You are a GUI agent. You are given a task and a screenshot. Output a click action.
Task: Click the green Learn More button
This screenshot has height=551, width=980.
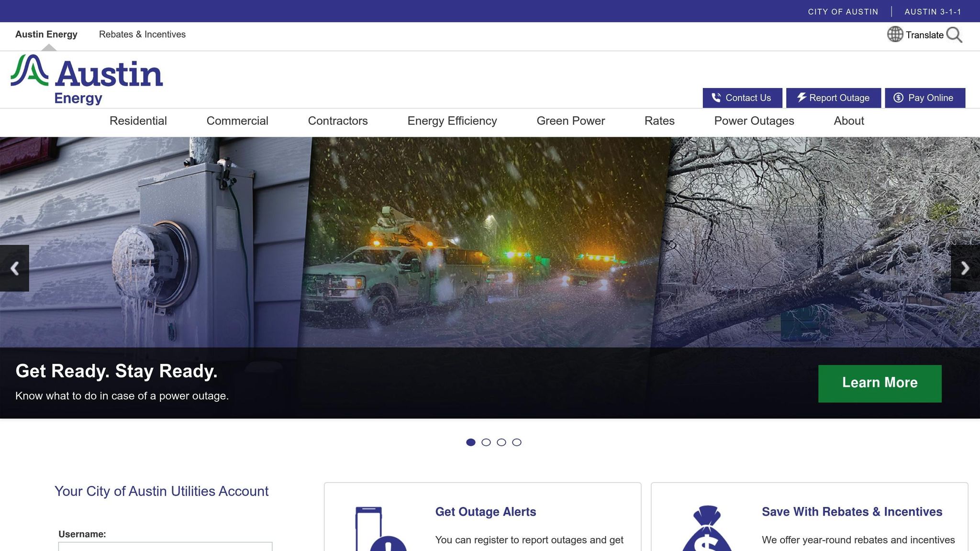pyautogui.click(x=880, y=383)
